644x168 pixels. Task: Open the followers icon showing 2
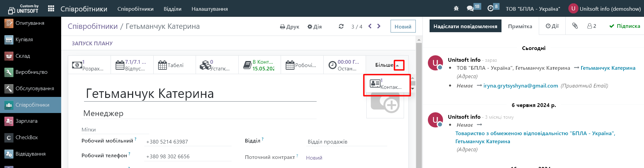click(x=592, y=26)
